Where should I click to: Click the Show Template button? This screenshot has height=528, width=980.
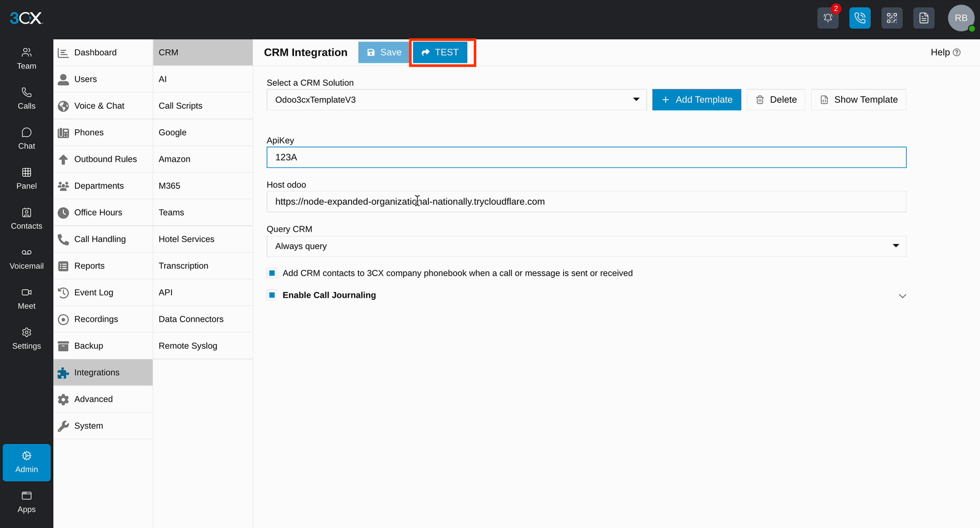[x=859, y=100]
